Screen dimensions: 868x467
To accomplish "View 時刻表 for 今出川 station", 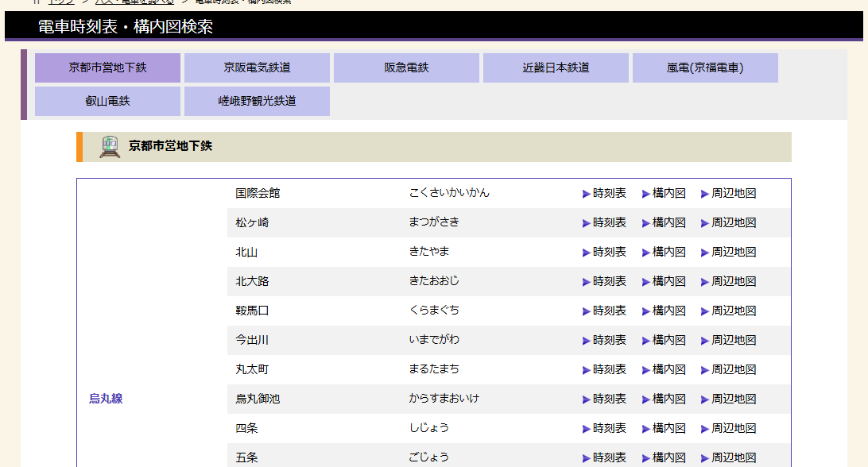I will coord(604,340).
